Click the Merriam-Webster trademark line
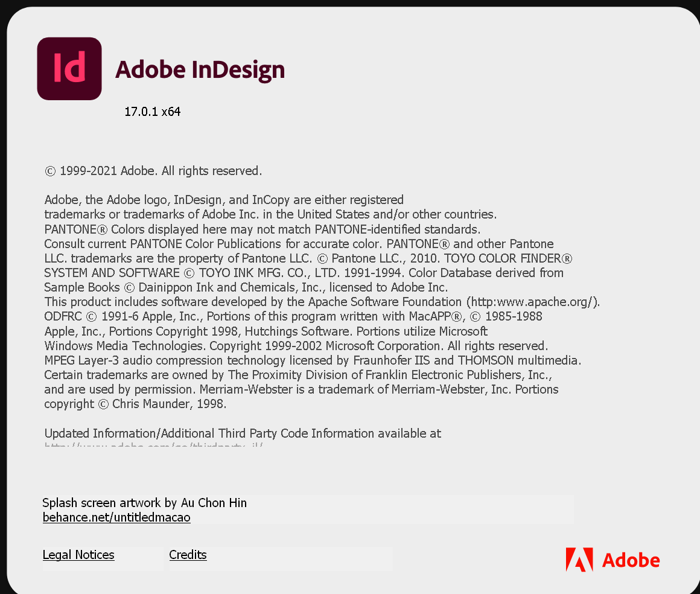The width and height of the screenshot is (700, 594). point(302,389)
